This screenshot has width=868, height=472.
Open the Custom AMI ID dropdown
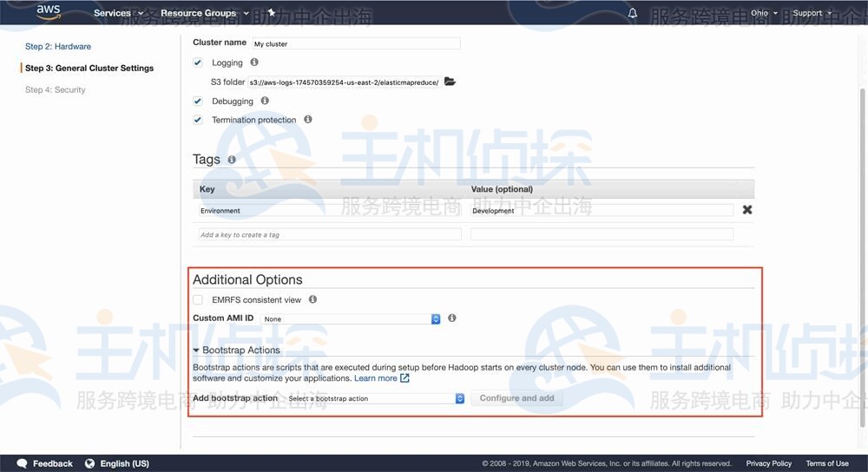coord(351,318)
